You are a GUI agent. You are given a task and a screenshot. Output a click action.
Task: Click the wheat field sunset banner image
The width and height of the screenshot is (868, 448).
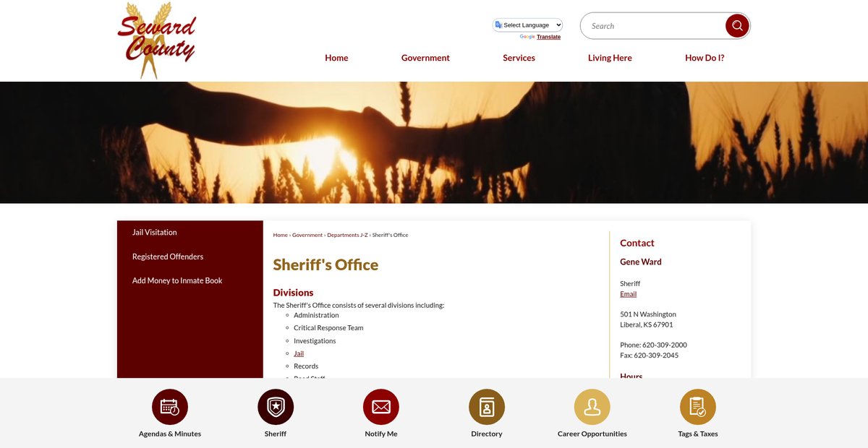434,142
